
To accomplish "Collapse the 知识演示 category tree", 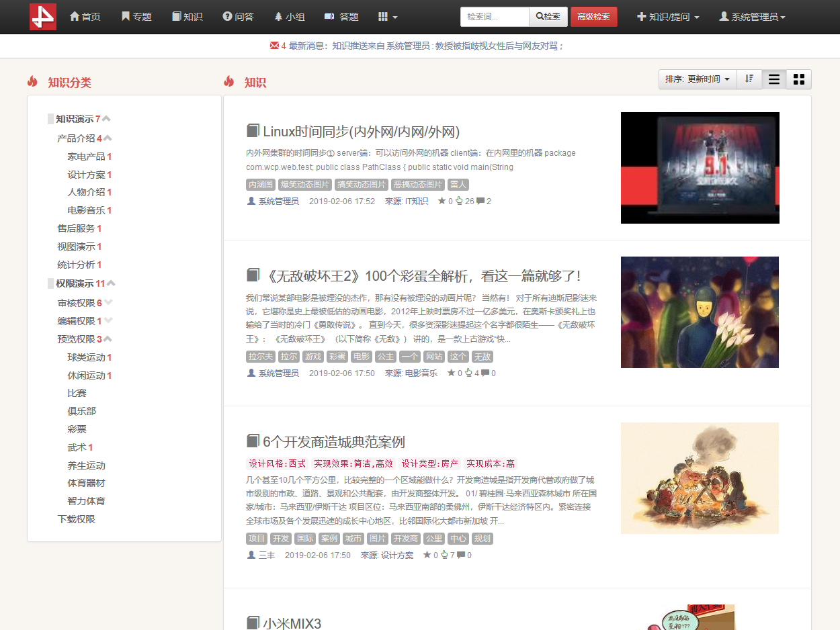I will [x=106, y=119].
